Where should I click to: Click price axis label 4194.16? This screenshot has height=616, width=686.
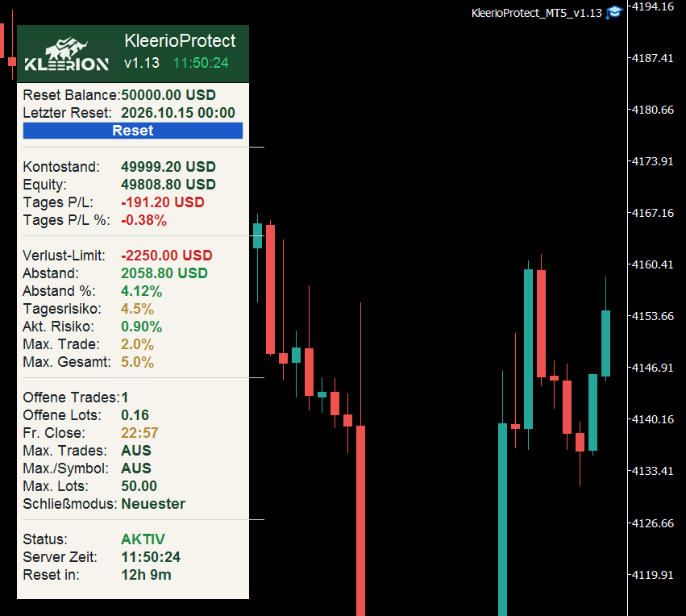[x=653, y=6]
